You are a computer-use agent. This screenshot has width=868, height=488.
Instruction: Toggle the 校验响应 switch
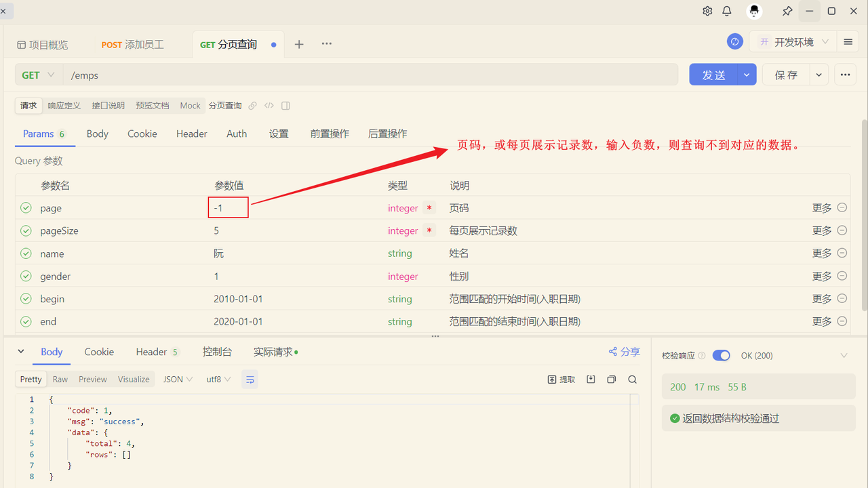tap(721, 355)
